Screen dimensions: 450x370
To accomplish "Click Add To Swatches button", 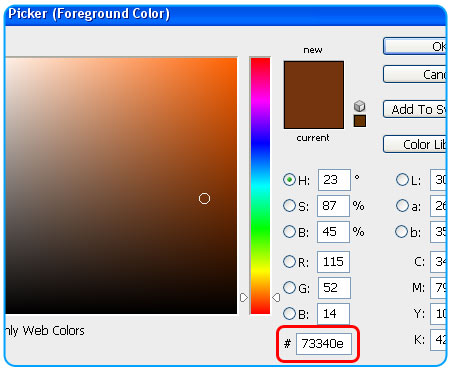I will 415,109.
